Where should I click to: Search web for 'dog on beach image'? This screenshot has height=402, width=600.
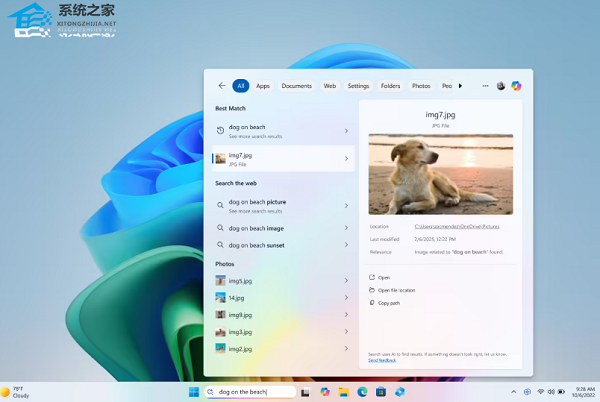point(283,228)
